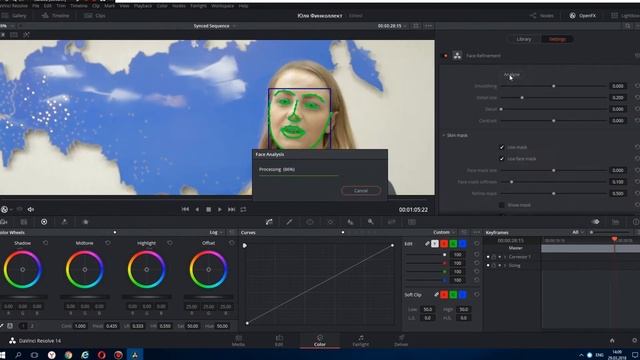Open project settings gear at bottom right
Viewport: 640px width, 360px height.
pyautogui.click(x=634, y=340)
